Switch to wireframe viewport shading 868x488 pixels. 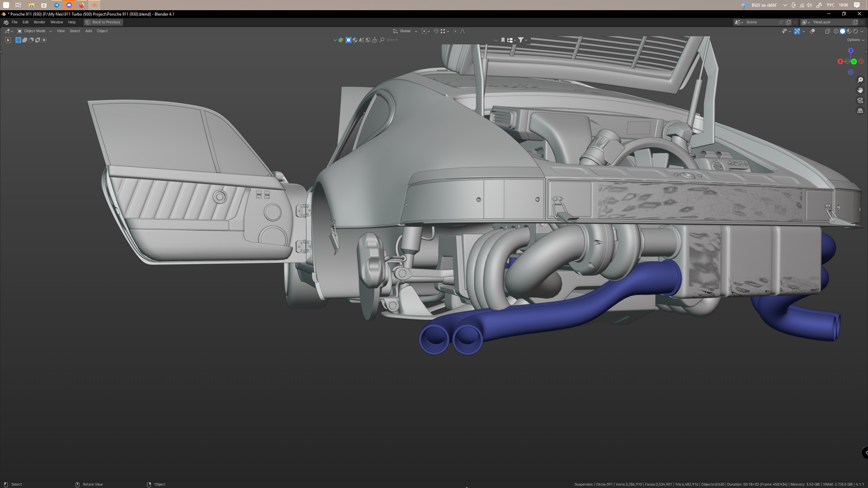pyautogui.click(x=836, y=31)
